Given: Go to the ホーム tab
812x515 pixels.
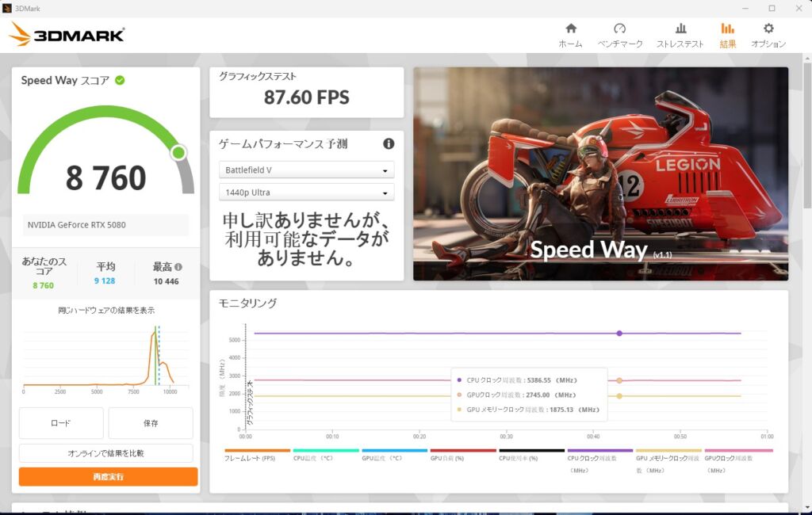Looking at the screenshot, I should pyautogui.click(x=571, y=35).
